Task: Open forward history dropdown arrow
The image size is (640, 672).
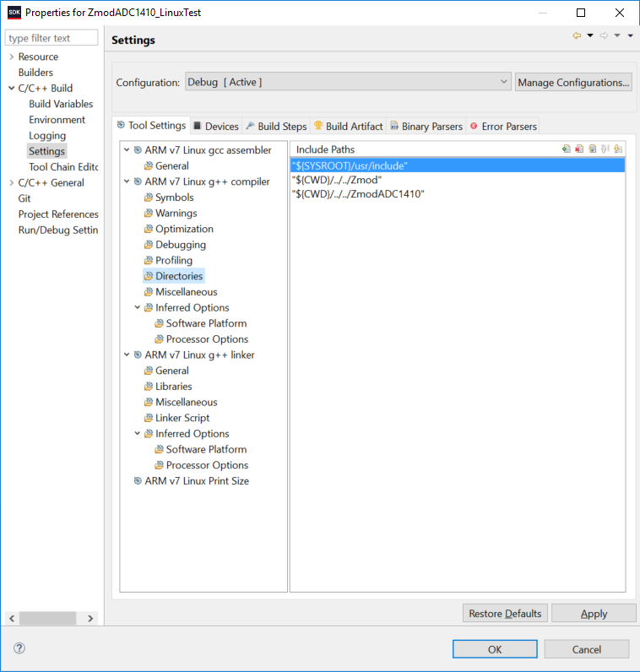Action: click(x=617, y=35)
